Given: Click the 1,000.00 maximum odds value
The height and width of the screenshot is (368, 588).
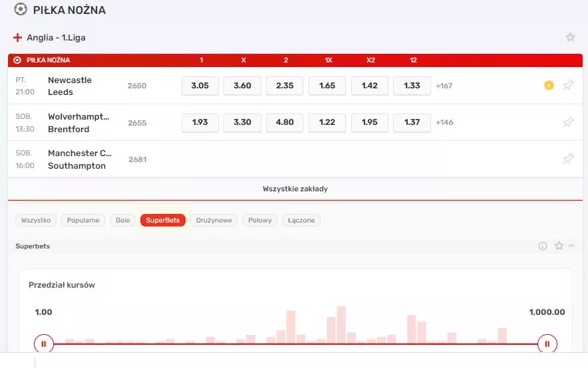Looking at the screenshot, I should point(547,312).
